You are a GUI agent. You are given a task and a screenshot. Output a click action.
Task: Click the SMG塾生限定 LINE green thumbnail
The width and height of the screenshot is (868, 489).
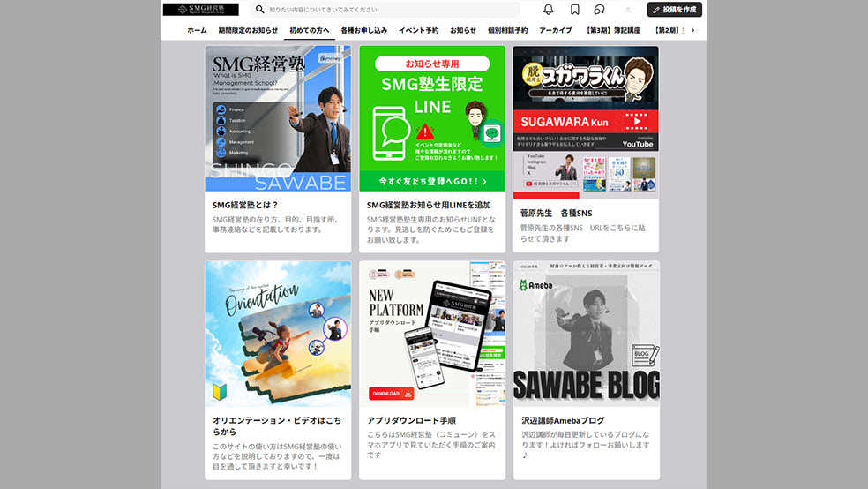point(432,119)
